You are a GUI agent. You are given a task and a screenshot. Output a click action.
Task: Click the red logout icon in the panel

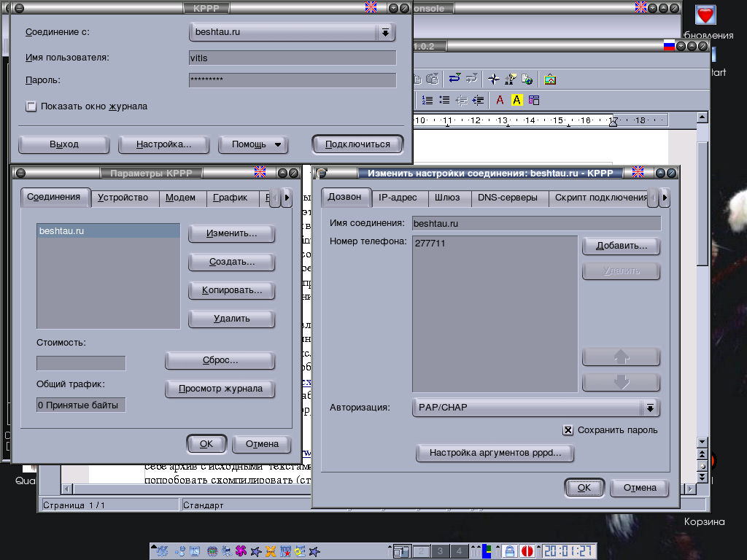tap(527, 551)
